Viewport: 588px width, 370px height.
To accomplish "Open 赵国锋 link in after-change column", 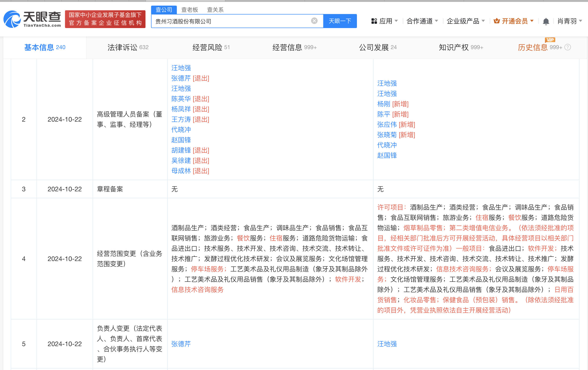I will click(387, 155).
